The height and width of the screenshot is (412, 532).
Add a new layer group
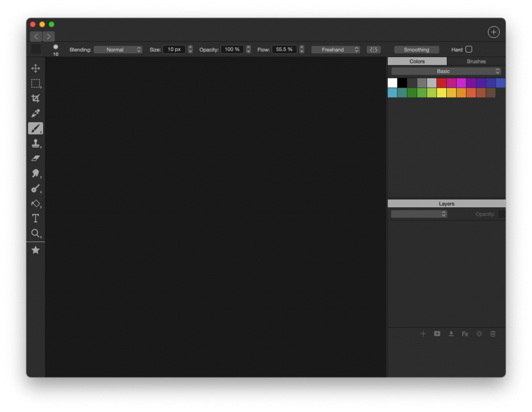pos(437,334)
